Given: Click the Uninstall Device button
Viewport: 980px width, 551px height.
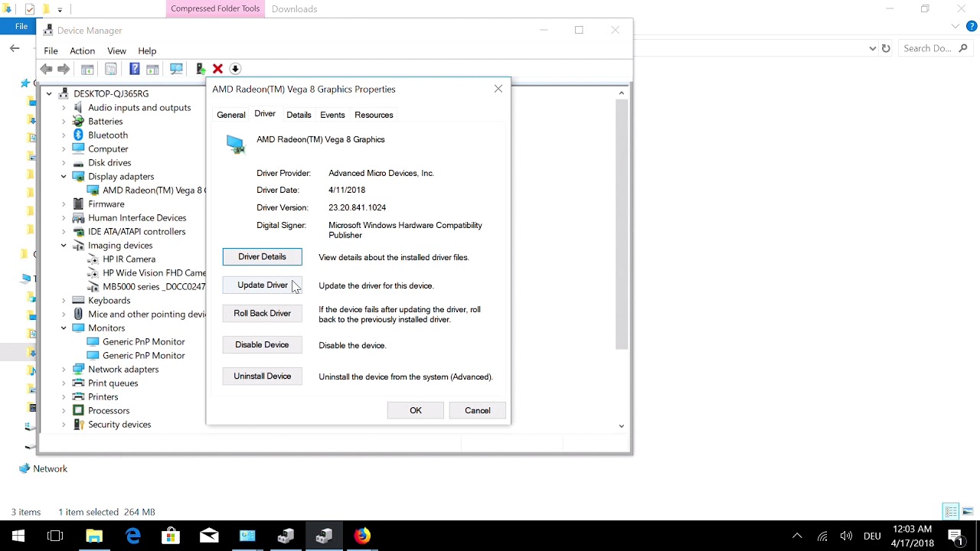Looking at the screenshot, I should (262, 377).
